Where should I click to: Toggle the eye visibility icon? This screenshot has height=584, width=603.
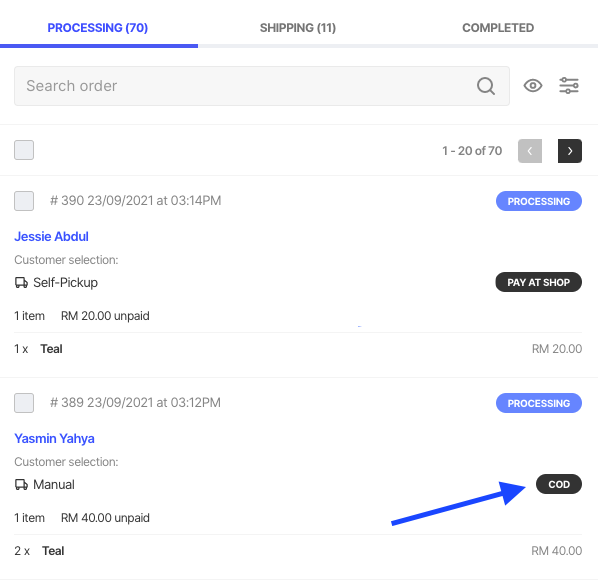point(533,86)
